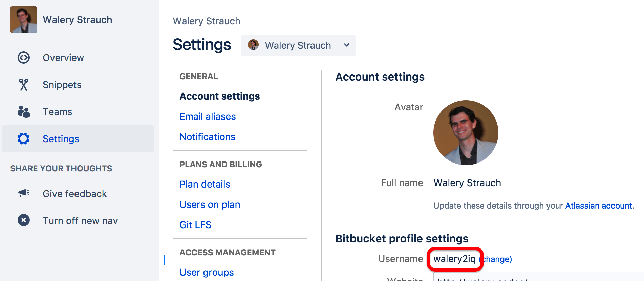Image resolution: width=644 pixels, height=281 pixels.
Task: Go to Notifications settings
Action: click(207, 137)
